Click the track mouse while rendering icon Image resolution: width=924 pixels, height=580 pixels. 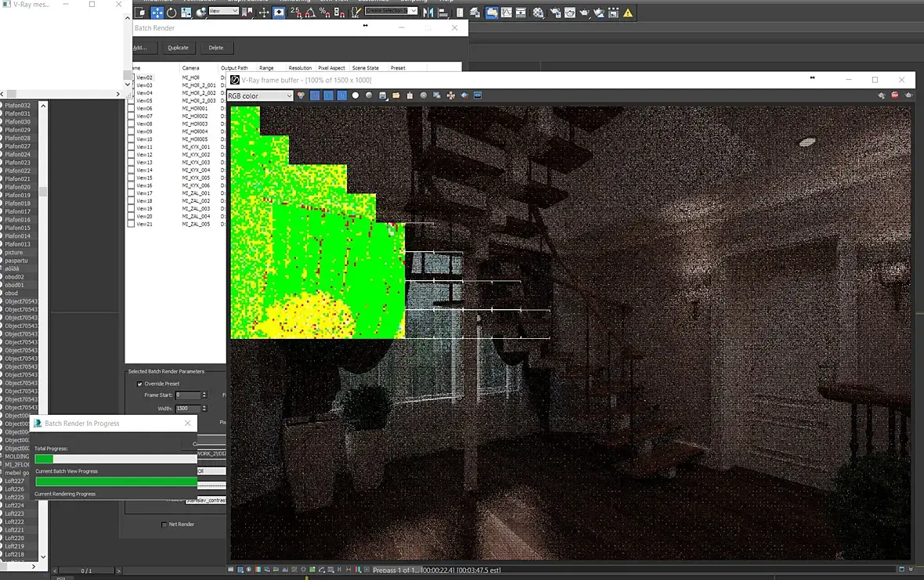click(x=451, y=95)
